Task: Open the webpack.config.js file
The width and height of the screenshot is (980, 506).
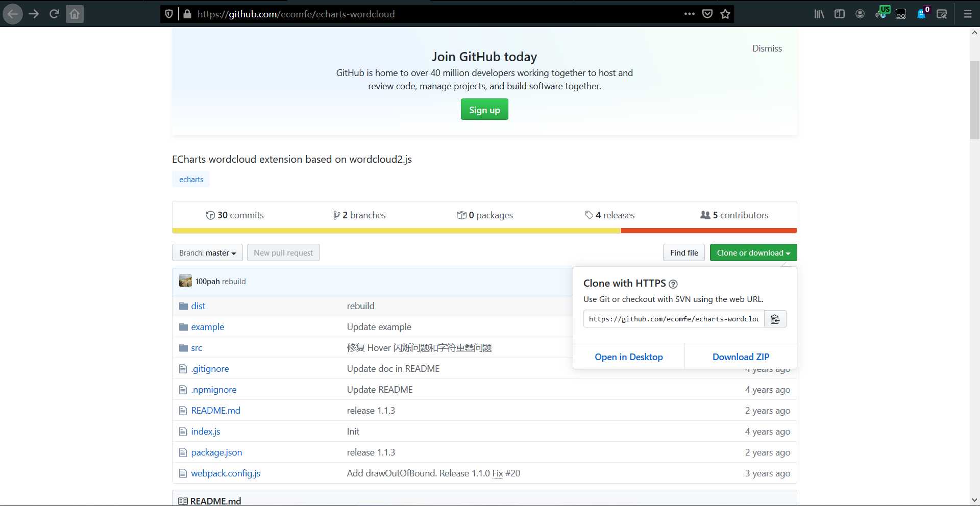Action: pos(226,473)
